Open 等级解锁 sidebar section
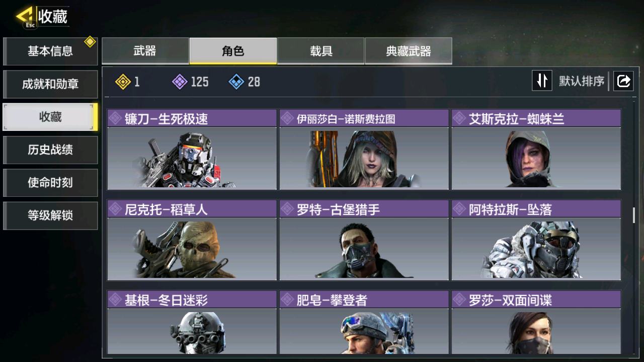The width and height of the screenshot is (644, 362). 50,215
